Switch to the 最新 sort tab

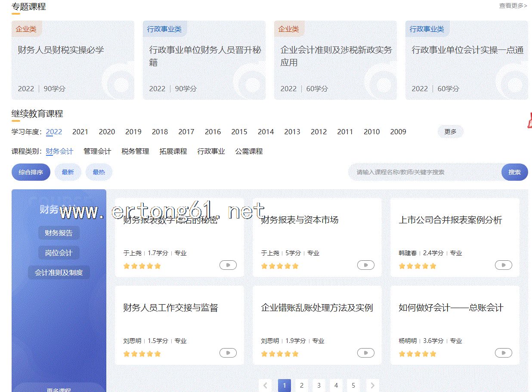click(x=68, y=172)
